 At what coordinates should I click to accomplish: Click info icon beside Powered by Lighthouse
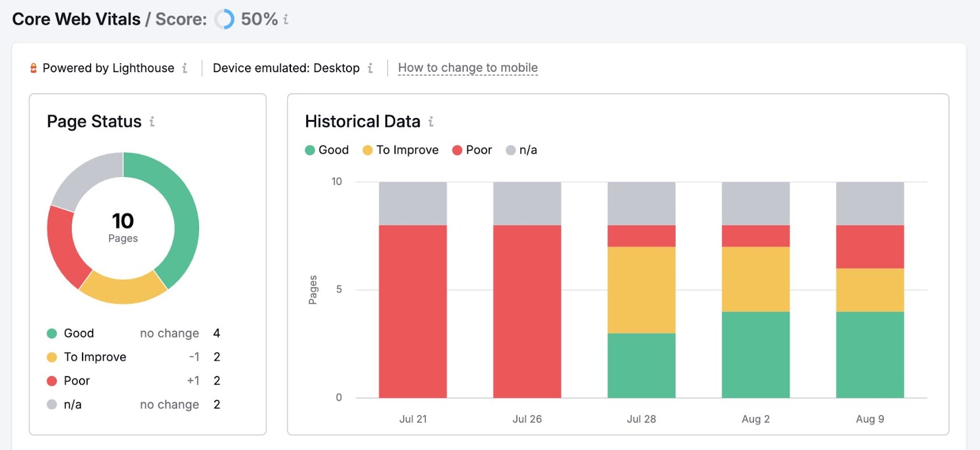tap(184, 68)
